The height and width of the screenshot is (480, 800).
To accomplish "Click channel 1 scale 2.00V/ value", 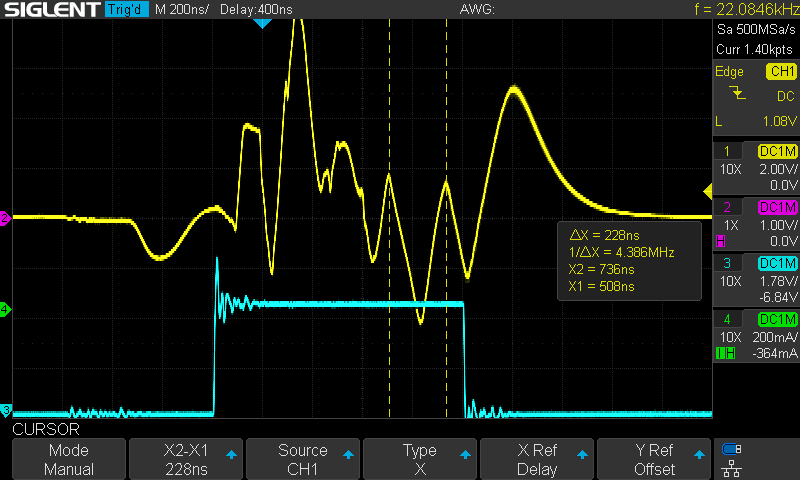I will click(778, 169).
